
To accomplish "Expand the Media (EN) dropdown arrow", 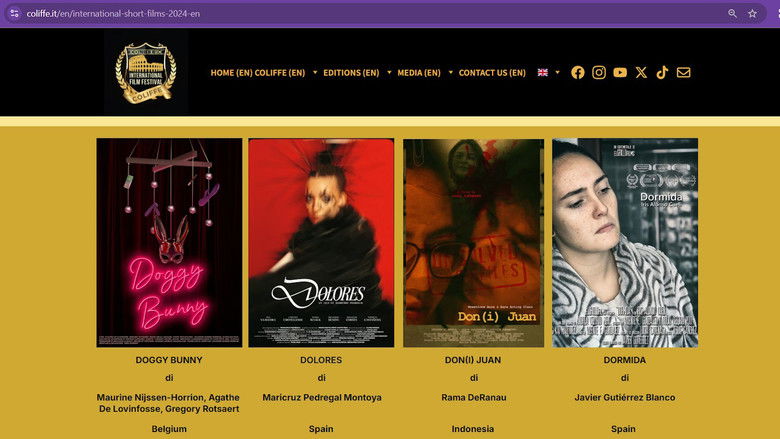I will (450, 72).
